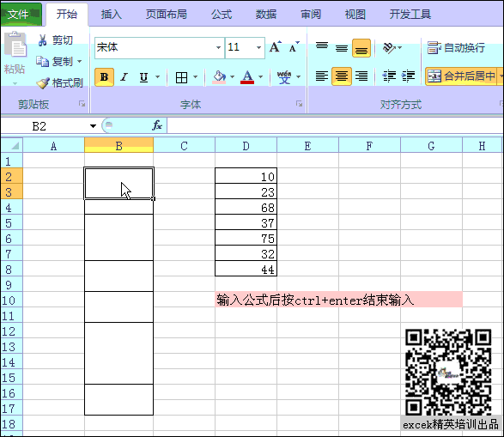
Task: Click the pink ctrl+enter instruction cell
Action: [x=339, y=300]
